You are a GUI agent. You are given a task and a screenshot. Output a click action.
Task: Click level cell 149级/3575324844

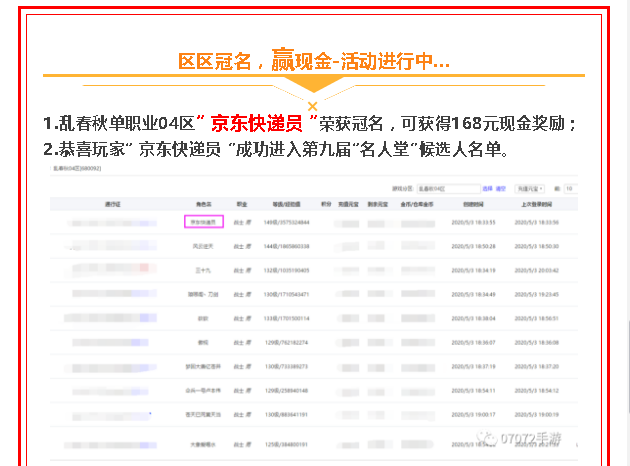click(286, 222)
